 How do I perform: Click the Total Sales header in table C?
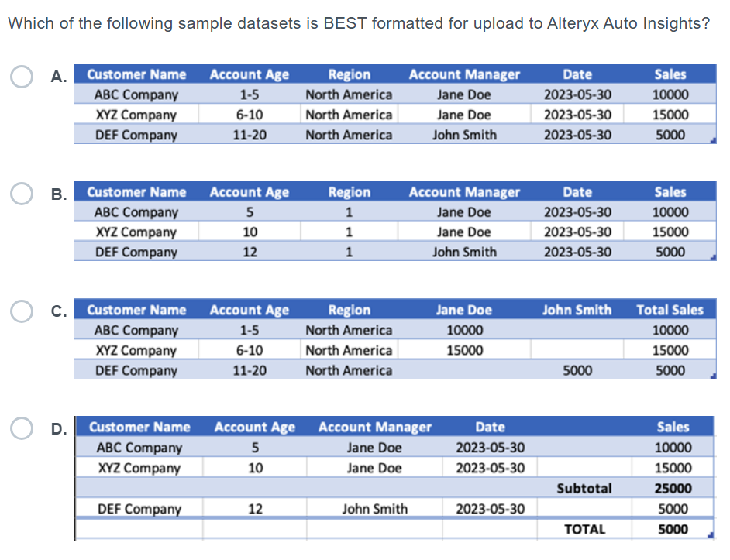[670, 310]
